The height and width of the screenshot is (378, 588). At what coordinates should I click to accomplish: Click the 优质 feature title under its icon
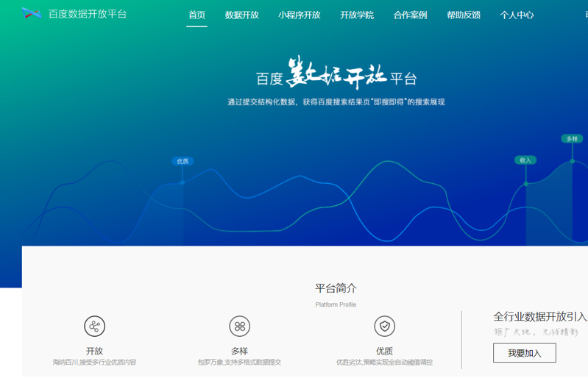[384, 351]
